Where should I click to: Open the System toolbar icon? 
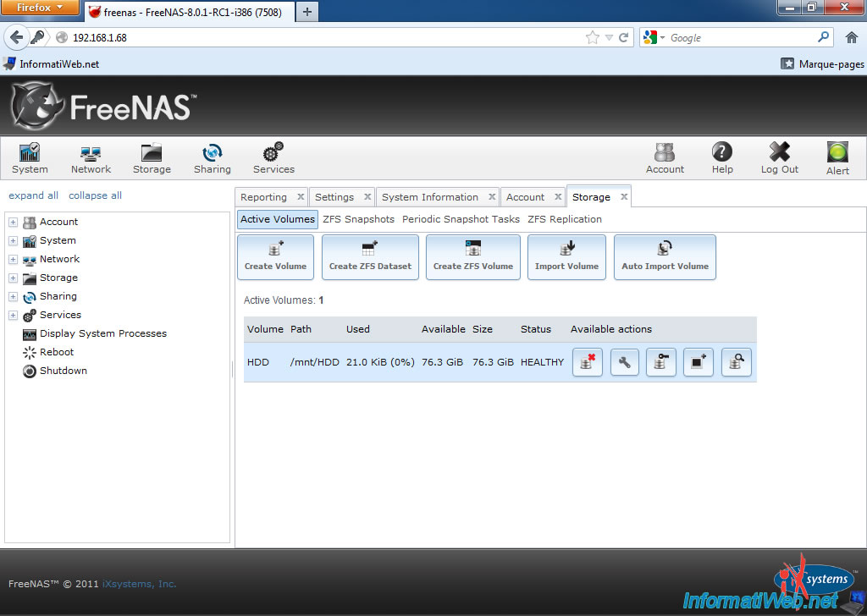(x=30, y=158)
